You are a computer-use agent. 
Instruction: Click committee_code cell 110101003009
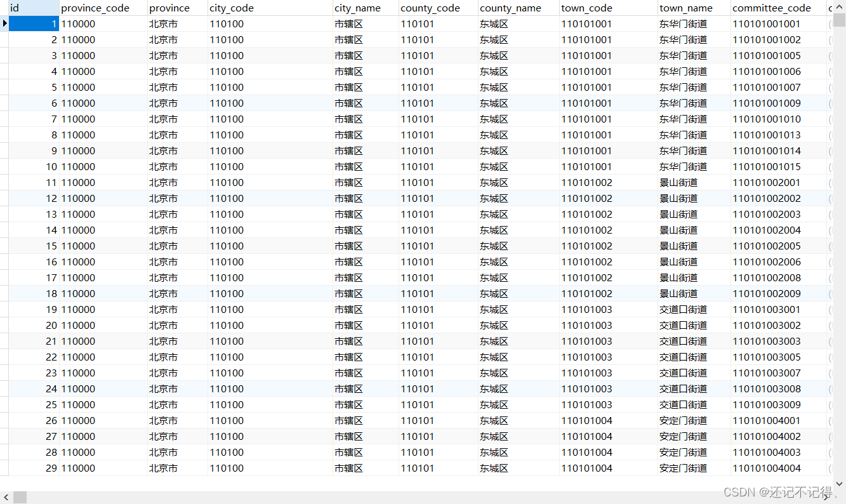tap(779, 404)
